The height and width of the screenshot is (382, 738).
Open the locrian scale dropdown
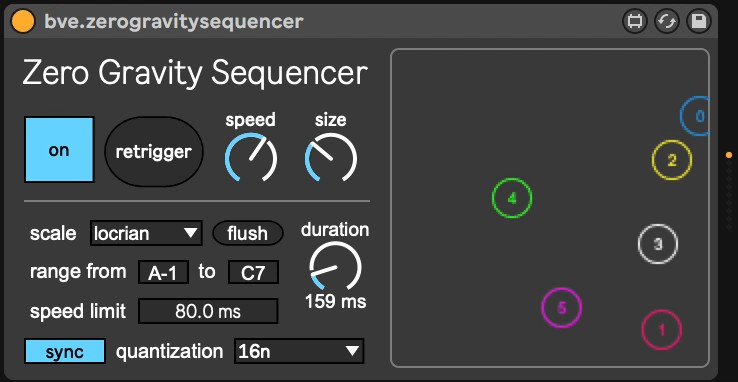(x=146, y=233)
